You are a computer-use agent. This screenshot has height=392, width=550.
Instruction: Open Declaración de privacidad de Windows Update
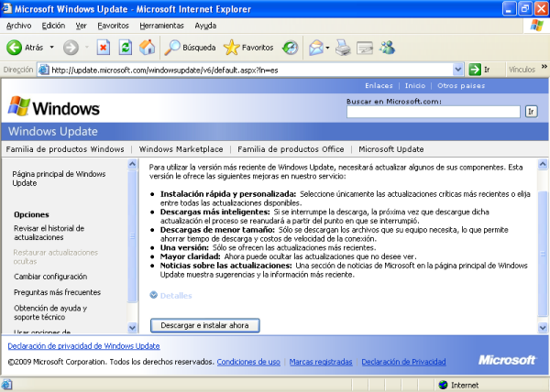83,346
